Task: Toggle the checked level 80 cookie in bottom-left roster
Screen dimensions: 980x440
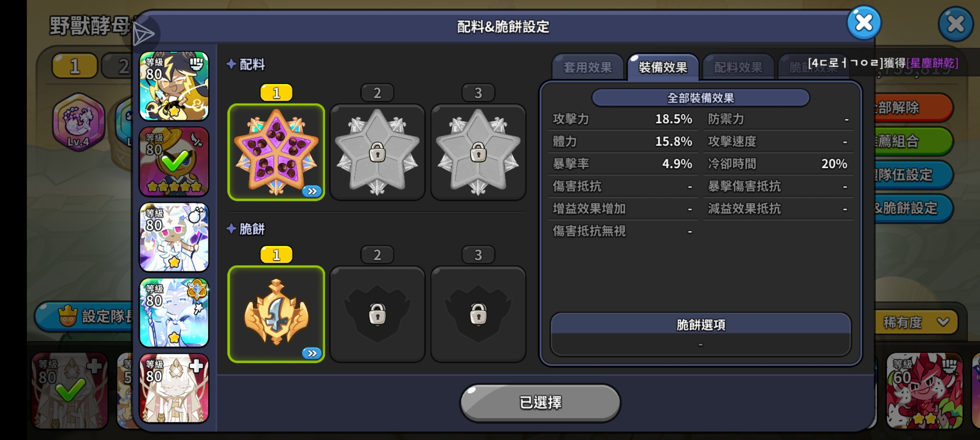Action: [70, 391]
